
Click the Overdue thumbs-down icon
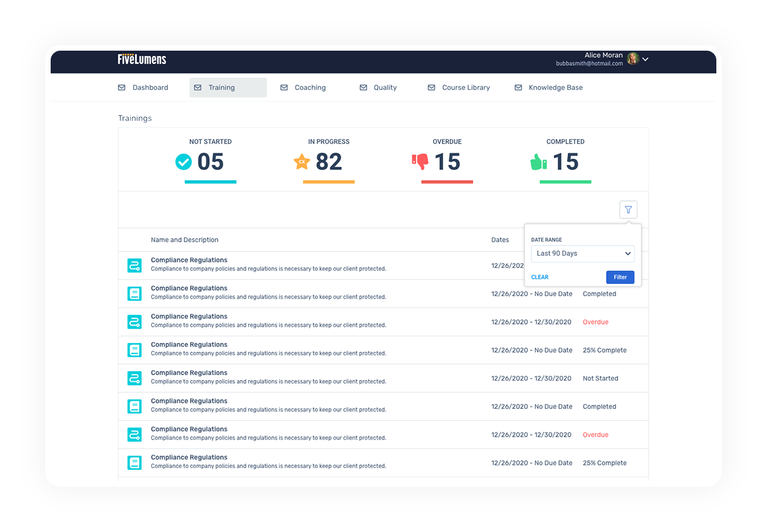420,162
